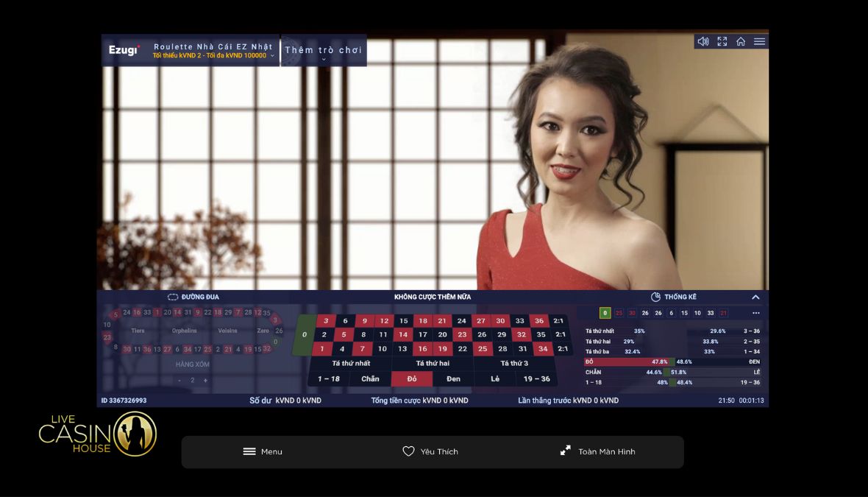
Task: Mute the game sound with speaker icon
Action: click(703, 42)
